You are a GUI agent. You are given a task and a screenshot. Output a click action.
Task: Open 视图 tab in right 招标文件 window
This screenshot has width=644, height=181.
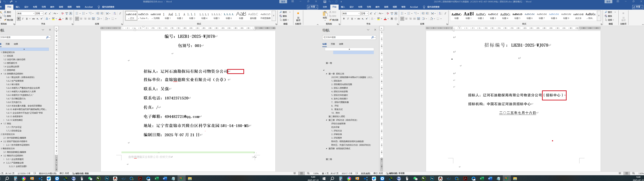tap(395, 7)
